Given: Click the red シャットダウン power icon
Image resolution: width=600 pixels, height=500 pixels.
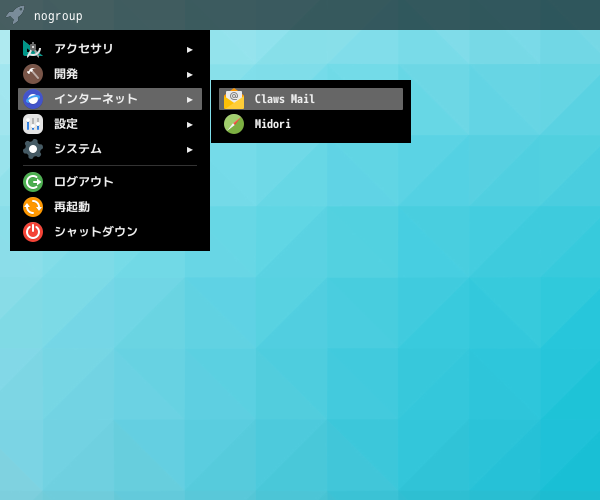Looking at the screenshot, I should [33, 232].
